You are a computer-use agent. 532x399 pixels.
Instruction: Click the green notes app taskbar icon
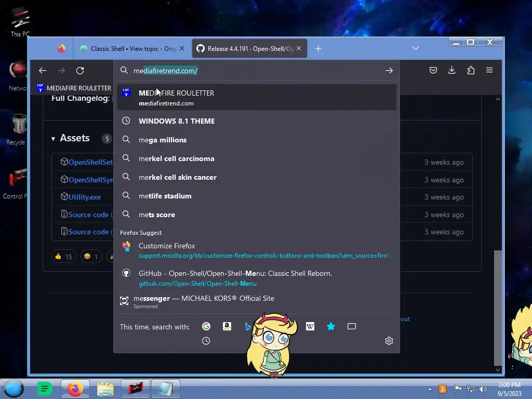[x=45, y=389]
